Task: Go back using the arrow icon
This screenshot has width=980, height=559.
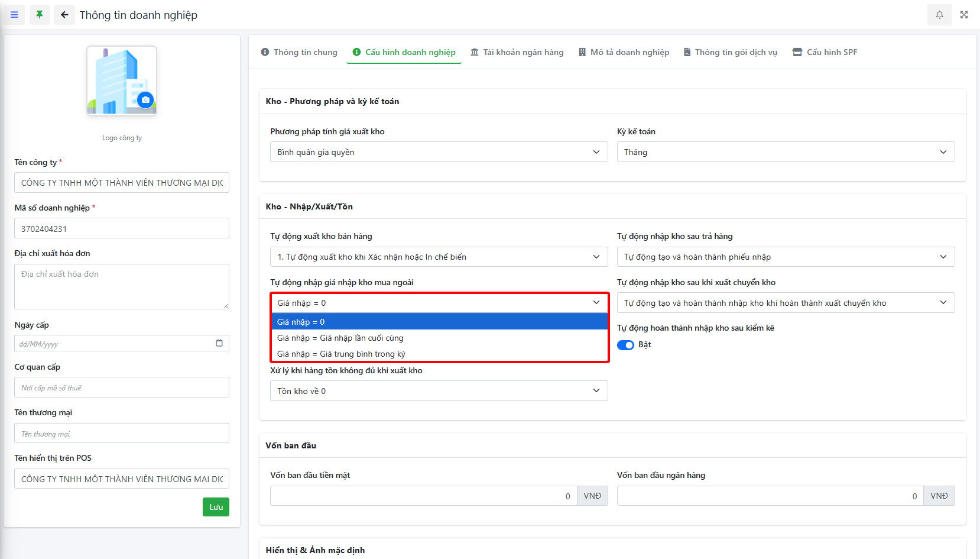Action: pos(64,15)
